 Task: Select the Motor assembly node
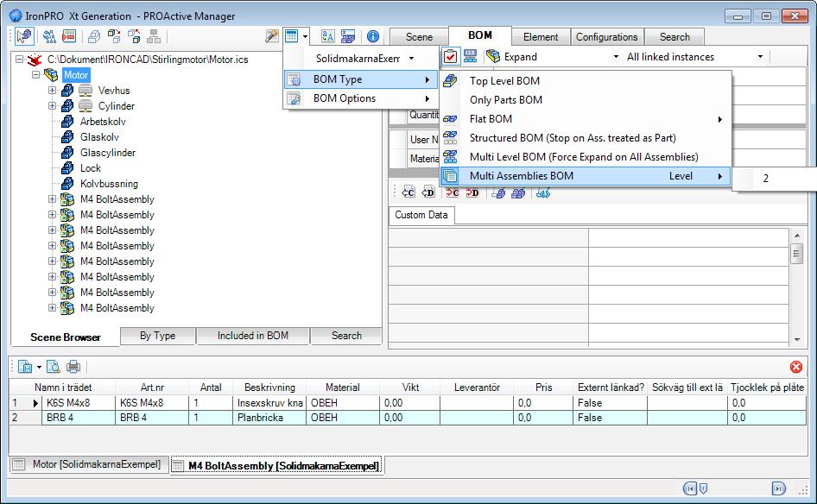point(76,75)
